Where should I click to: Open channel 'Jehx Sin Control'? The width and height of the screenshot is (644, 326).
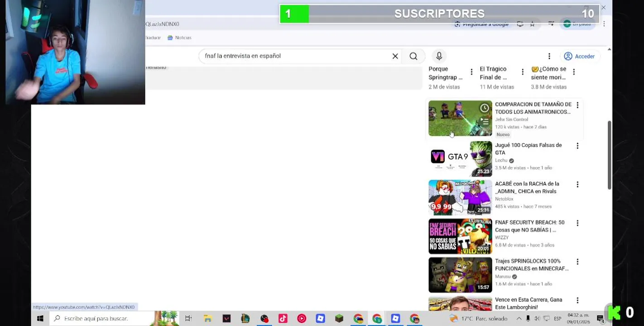[511, 120]
